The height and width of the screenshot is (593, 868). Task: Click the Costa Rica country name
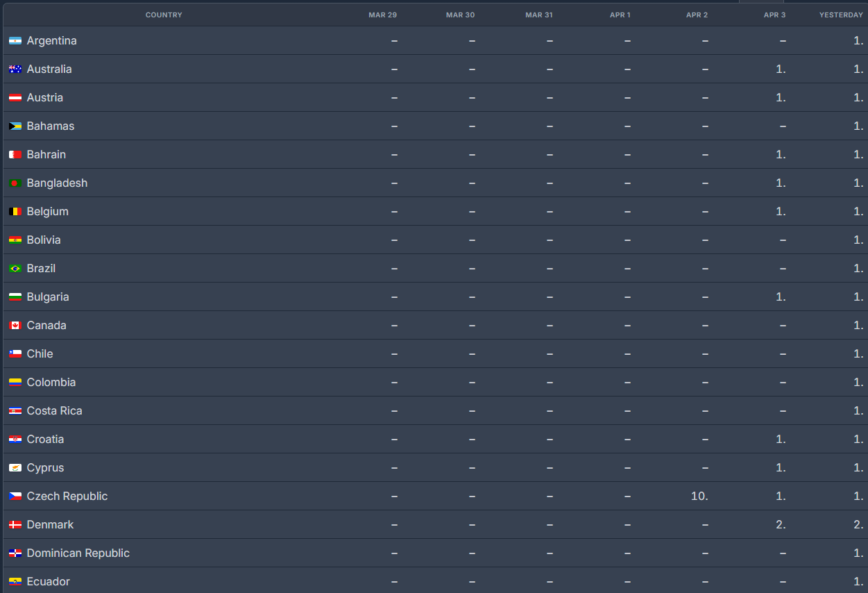click(54, 411)
